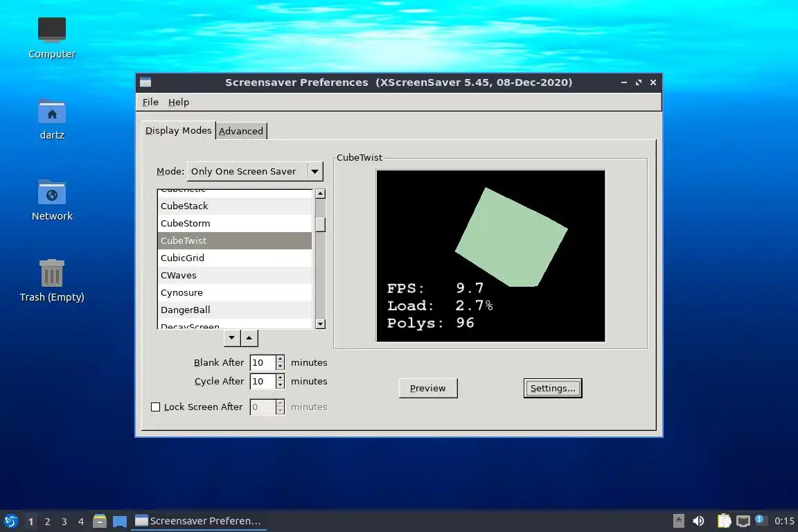
Task: Select CubeTwist in screensaver list
Action: pos(235,241)
